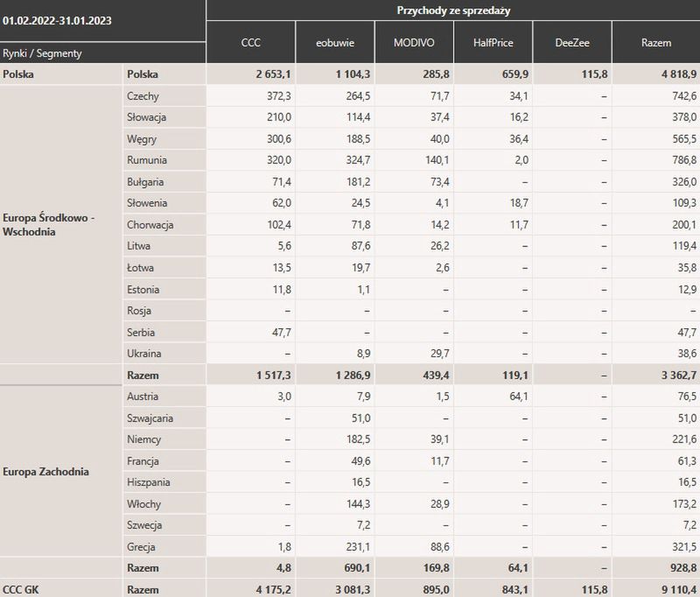Screen dimensions: 700x597
Task: Click the Czechy row label
Action: point(143,96)
